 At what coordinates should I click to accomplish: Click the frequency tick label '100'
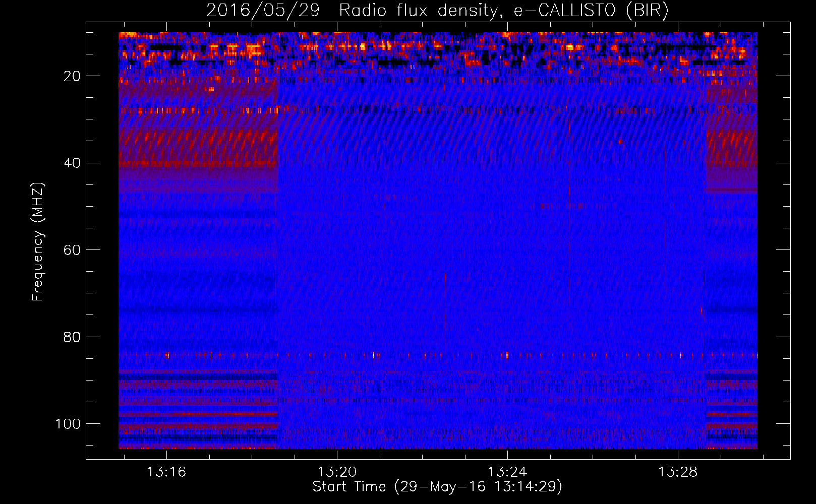pos(69,424)
